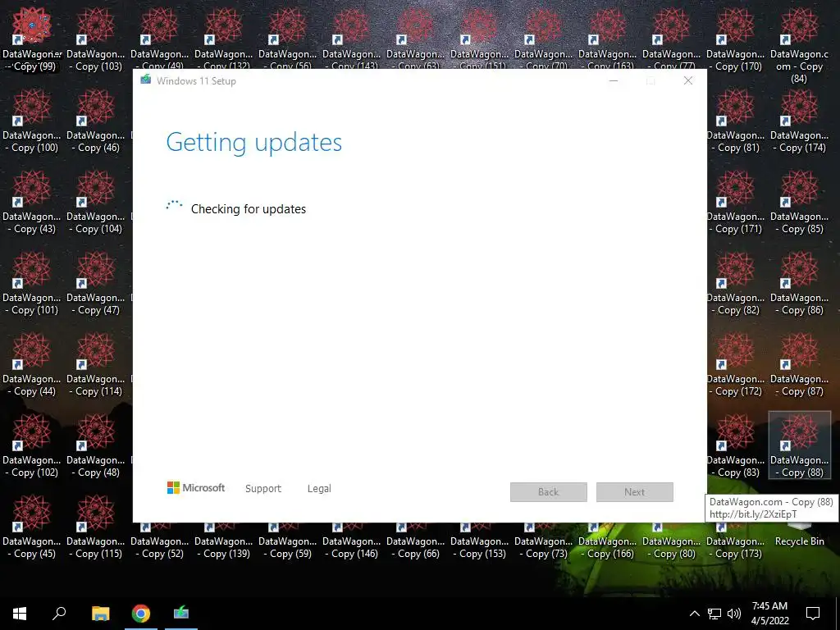Close the Windows 11 Setup window

pyautogui.click(x=688, y=81)
